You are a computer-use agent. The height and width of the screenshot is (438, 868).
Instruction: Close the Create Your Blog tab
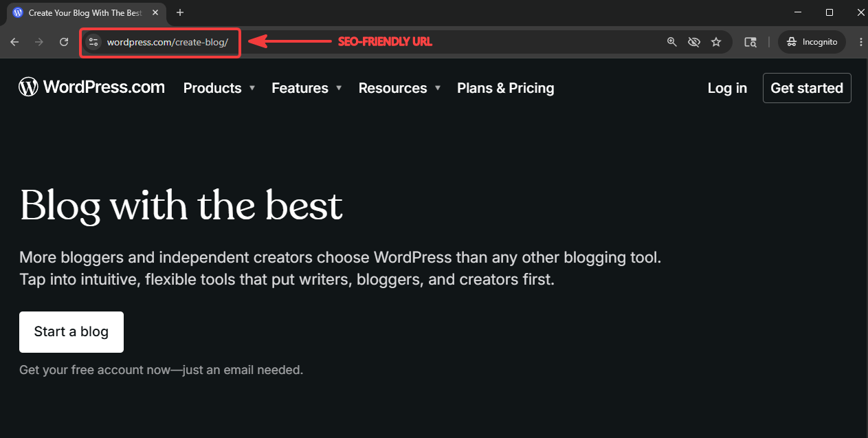(155, 12)
